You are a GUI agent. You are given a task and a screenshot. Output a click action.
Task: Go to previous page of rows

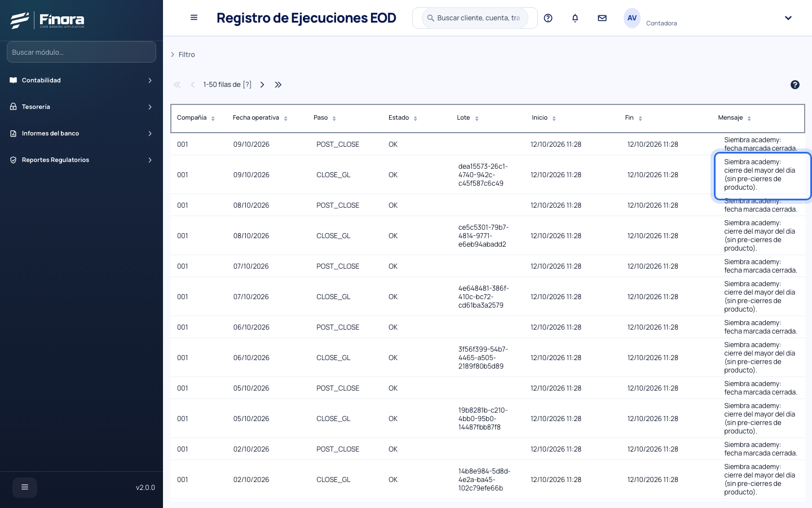click(193, 85)
